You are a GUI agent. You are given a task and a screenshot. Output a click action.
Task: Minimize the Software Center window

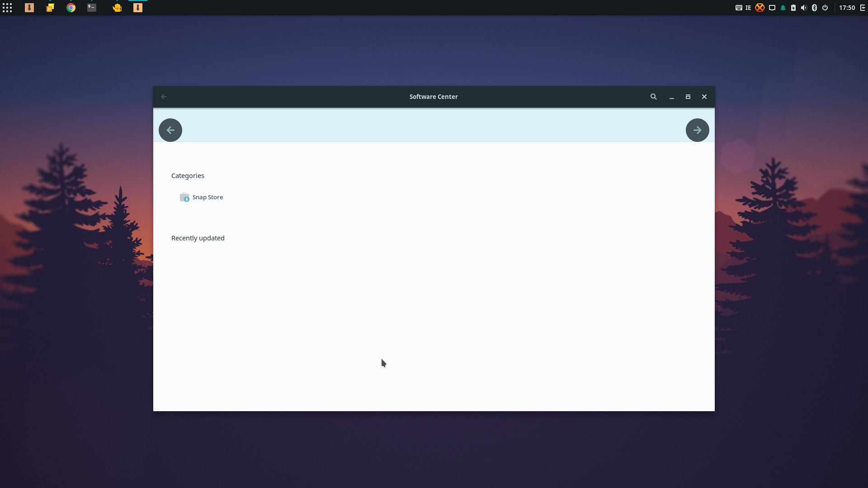pos(672,97)
